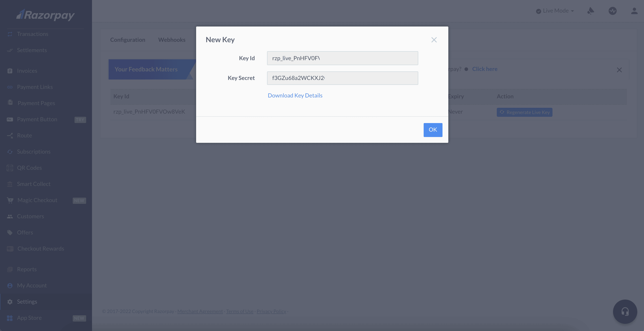644x331 pixels.
Task: Click the Checkout Rewards icon
Action: tap(10, 249)
